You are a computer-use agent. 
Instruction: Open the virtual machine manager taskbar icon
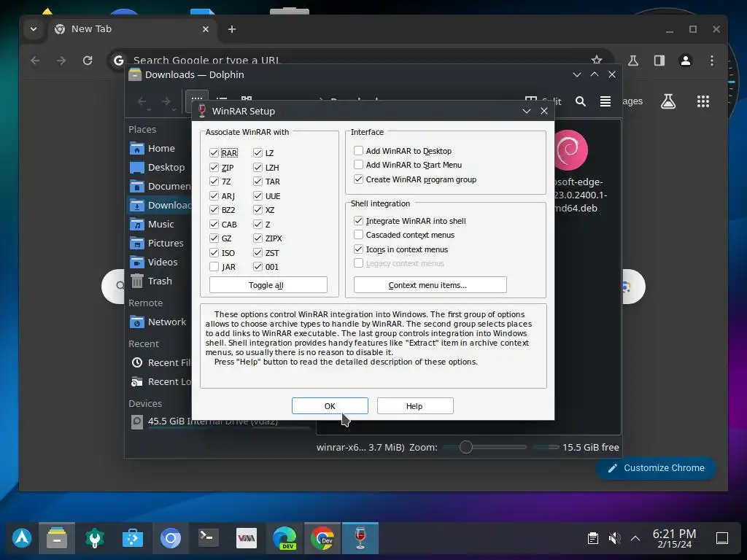coord(247,538)
